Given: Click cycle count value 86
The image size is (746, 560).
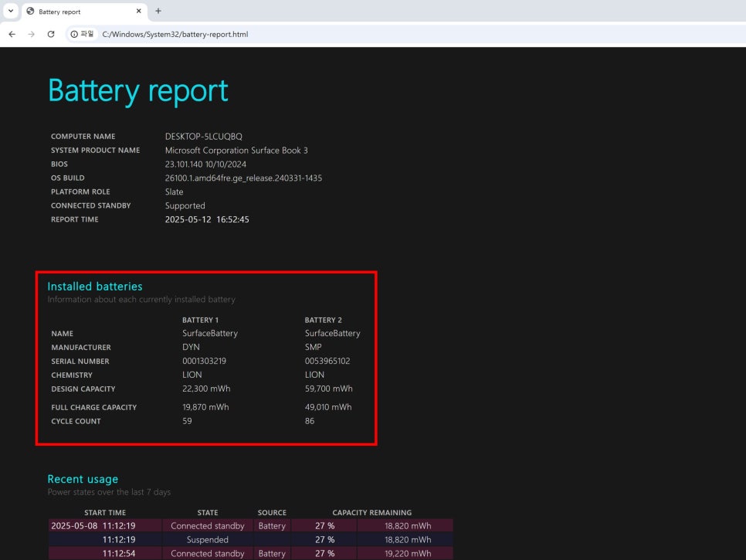Looking at the screenshot, I should coord(310,421).
